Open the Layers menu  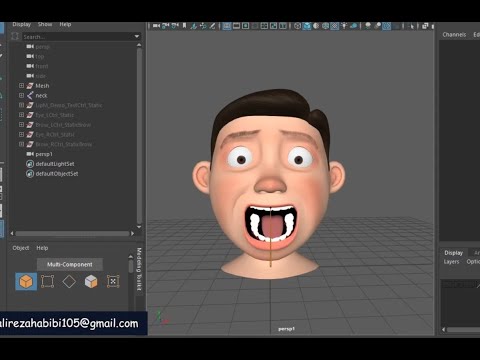(451, 262)
